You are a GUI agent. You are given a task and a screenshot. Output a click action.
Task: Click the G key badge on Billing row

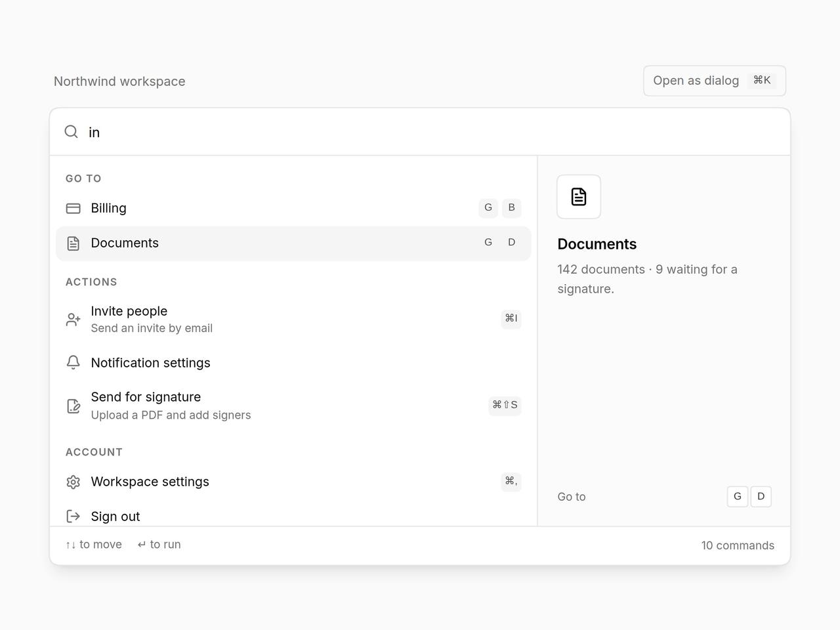(488, 207)
